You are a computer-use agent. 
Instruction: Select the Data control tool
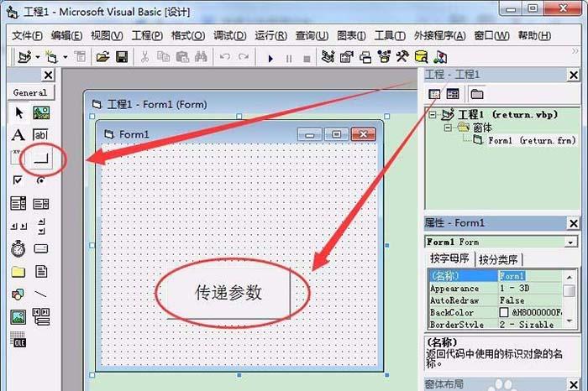click(41, 317)
